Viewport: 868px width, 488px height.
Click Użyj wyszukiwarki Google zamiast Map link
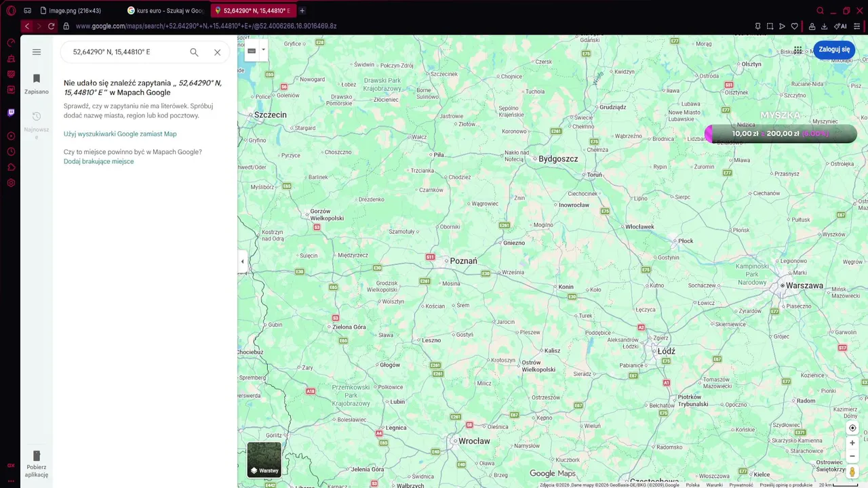120,134
